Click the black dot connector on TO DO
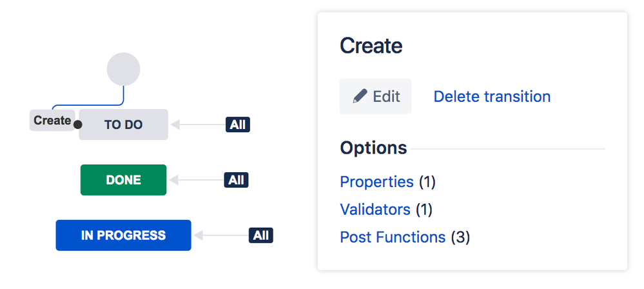Viewport: 644px width, 289px height. pos(77,124)
